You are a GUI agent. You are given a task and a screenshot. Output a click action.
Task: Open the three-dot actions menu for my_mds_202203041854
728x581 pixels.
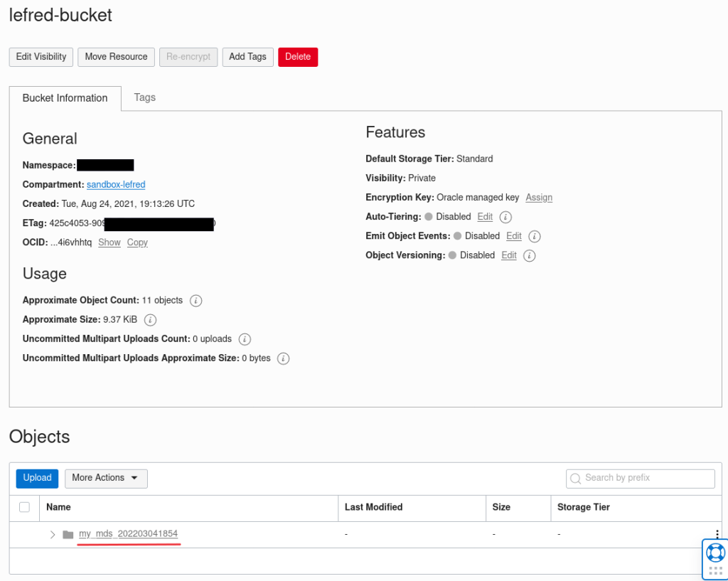pos(717,534)
